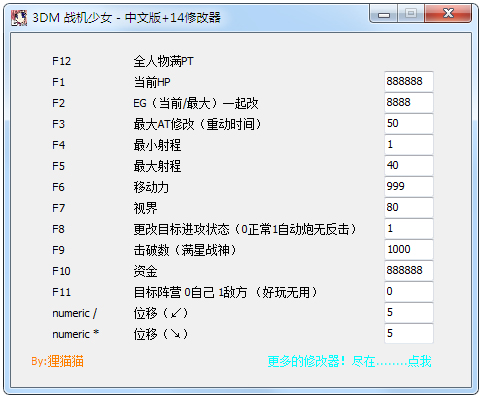Click the F7 hotkey label
This screenshot has width=482, height=397.
coord(59,208)
